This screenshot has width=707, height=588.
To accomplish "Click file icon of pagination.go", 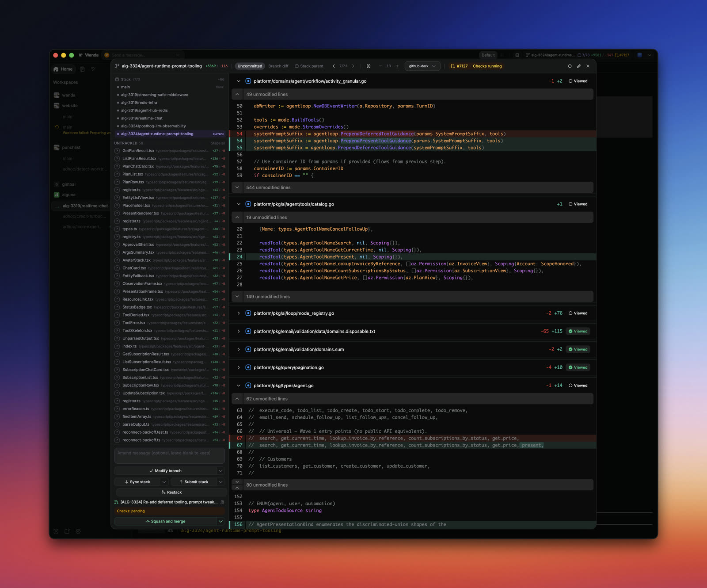I will point(248,368).
